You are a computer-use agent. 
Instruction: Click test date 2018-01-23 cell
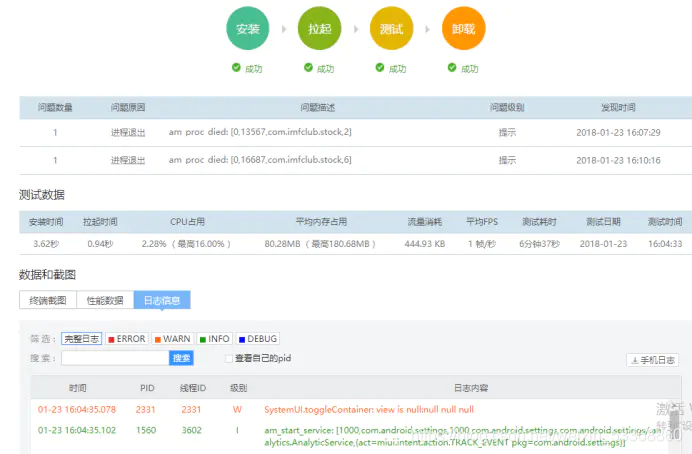pyautogui.click(x=603, y=244)
